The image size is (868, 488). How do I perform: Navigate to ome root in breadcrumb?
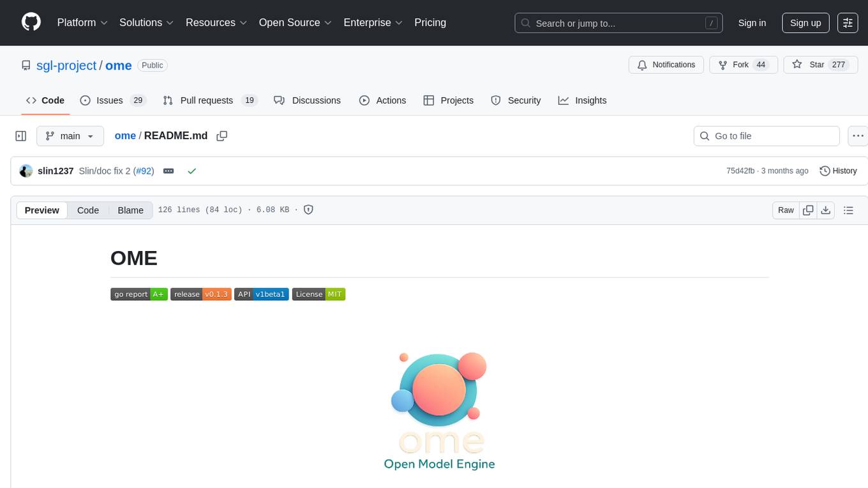125,135
